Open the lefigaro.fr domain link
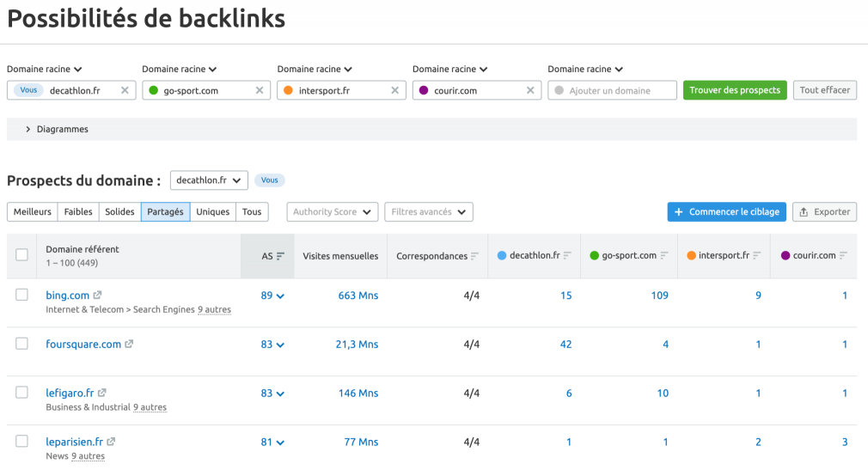The image size is (868, 470). (70, 393)
